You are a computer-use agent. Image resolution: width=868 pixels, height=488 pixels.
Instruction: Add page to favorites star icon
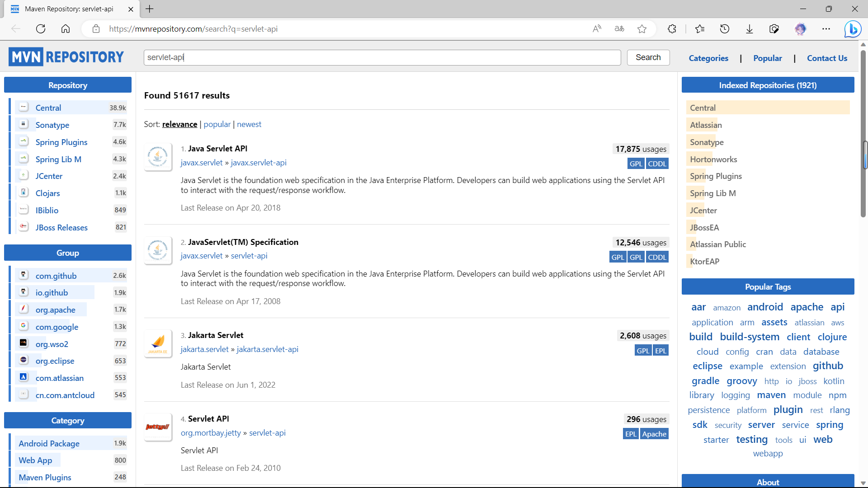pyautogui.click(x=642, y=29)
